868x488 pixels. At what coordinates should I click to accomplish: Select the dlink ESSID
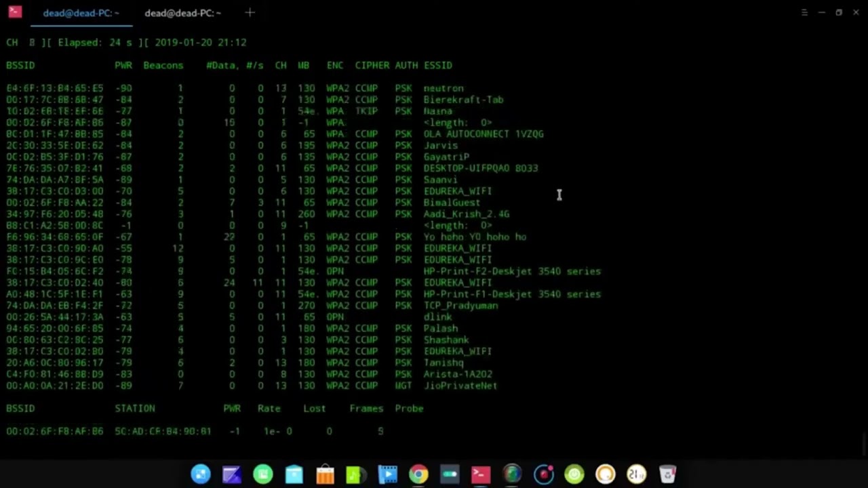click(438, 317)
